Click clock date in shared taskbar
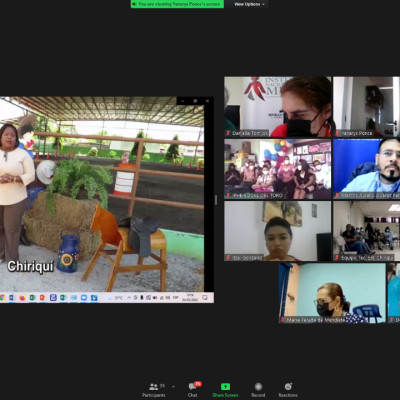 (190, 298)
